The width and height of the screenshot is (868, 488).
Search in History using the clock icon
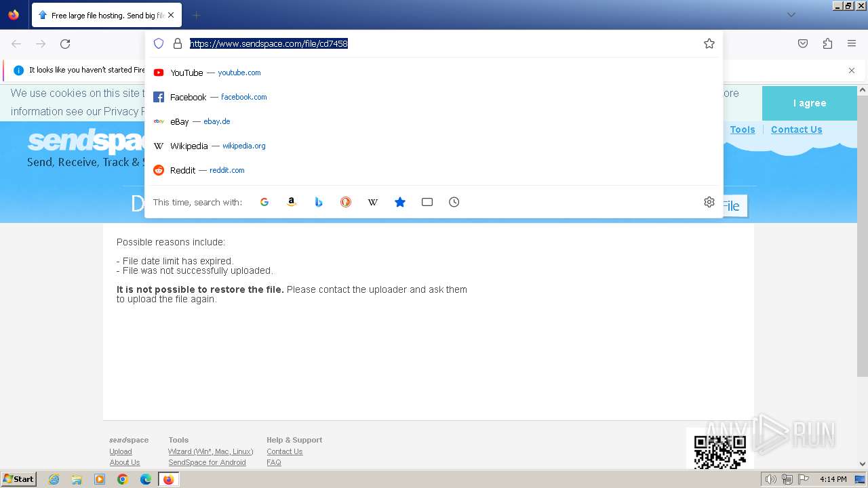454,202
